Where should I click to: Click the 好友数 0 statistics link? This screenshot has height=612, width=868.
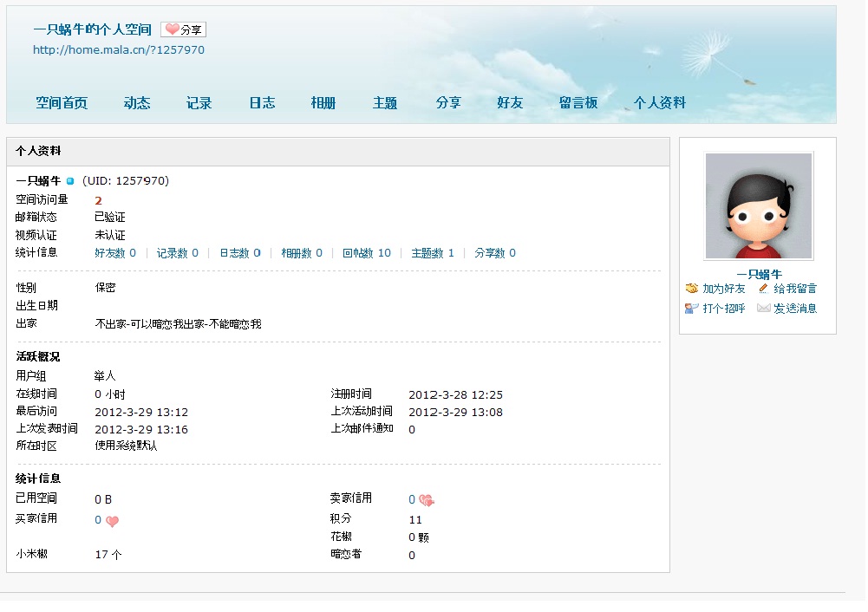point(115,253)
